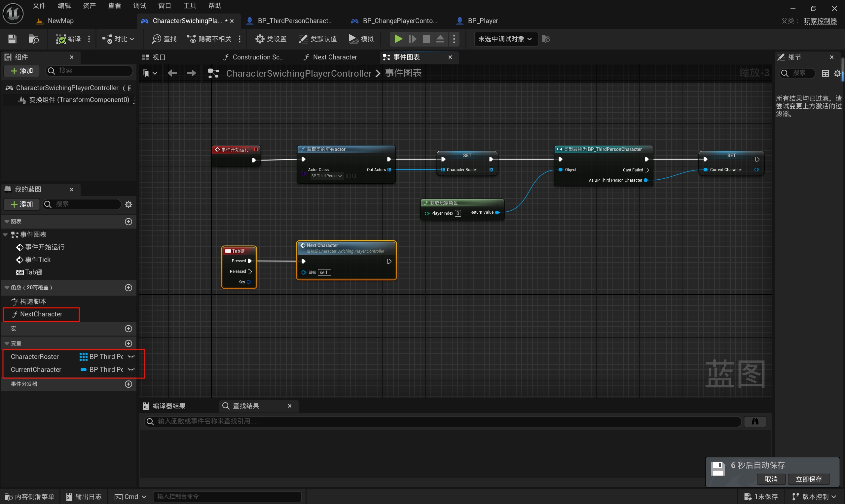Open the debug object selection dropdown
Screen dimensions: 845x504
pyautogui.click(x=505, y=39)
